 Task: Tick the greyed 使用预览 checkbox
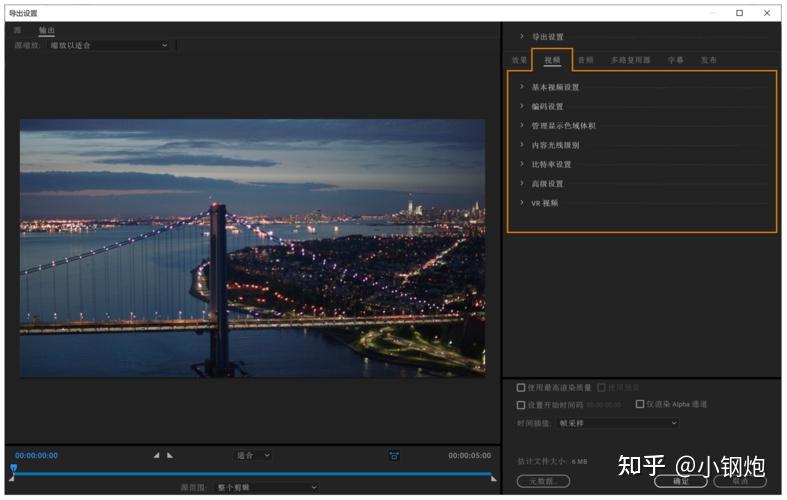point(601,388)
